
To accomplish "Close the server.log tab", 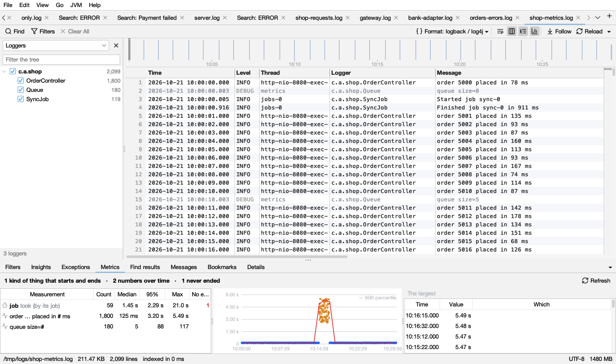I will pyautogui.click(x=225, y=18).
